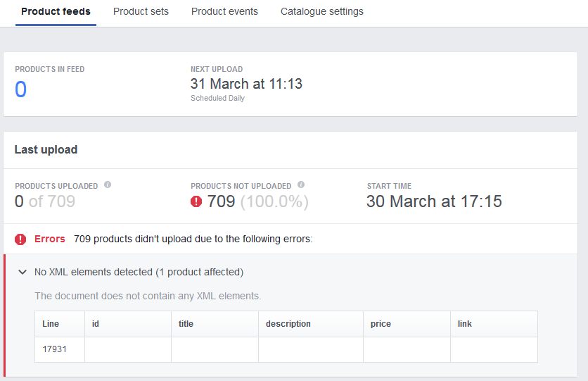Click the description column header

tap(288, 324)
